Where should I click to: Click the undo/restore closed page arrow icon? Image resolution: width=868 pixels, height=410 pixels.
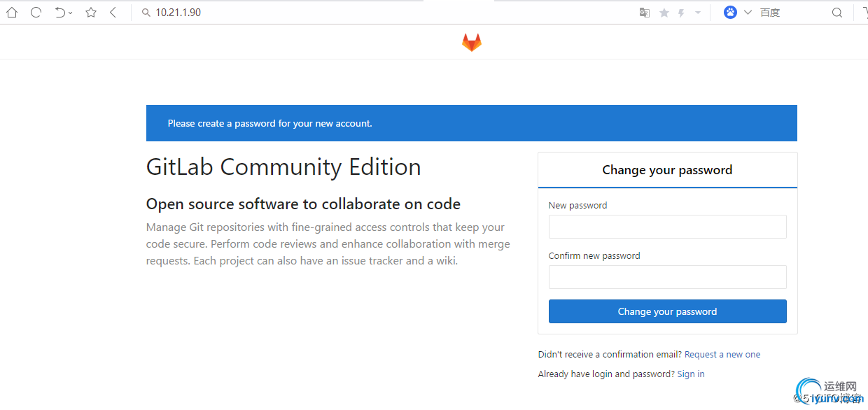[x=59, y=13]
